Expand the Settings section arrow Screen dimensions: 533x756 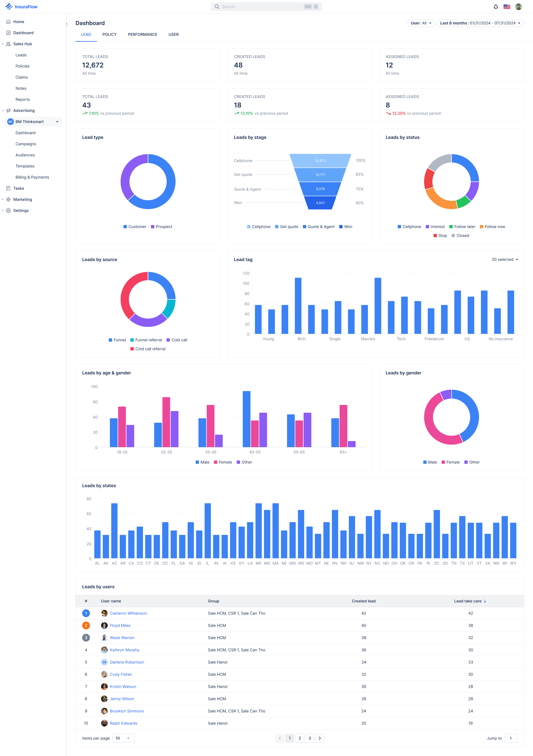(3, 211)
